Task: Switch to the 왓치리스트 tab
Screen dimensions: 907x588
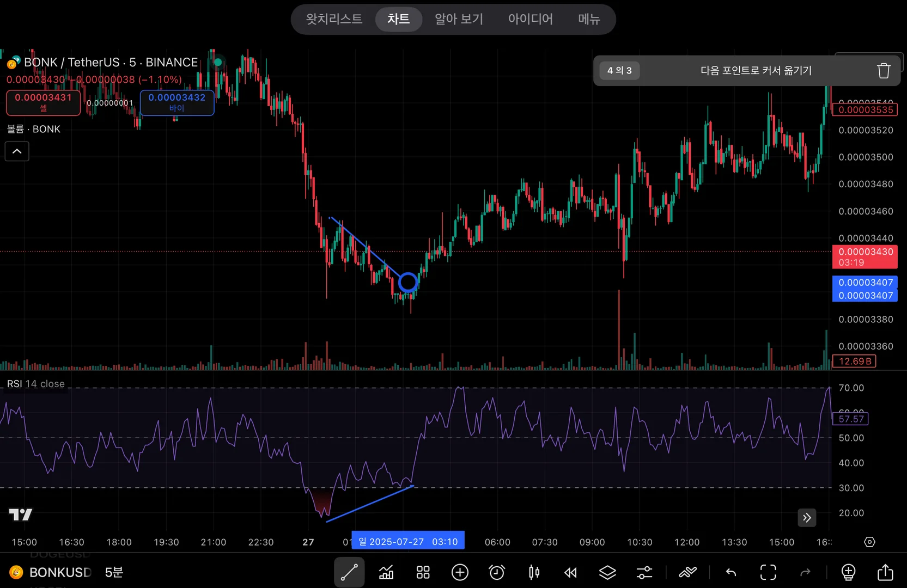Action: [x=334, y=19]
